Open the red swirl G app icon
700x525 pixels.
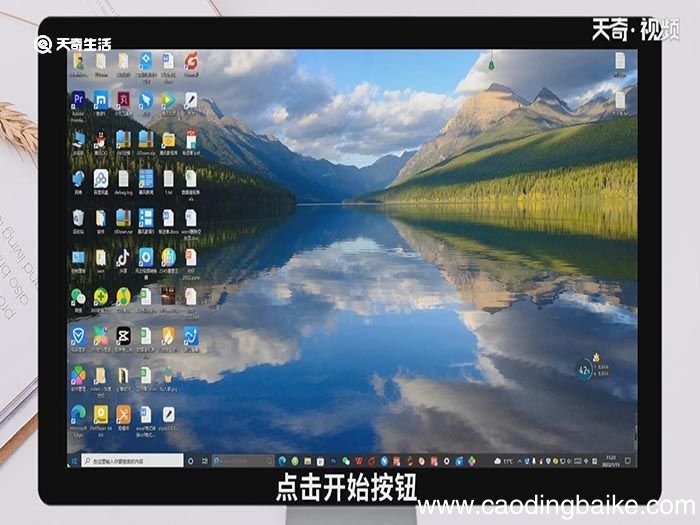(191, 61)
